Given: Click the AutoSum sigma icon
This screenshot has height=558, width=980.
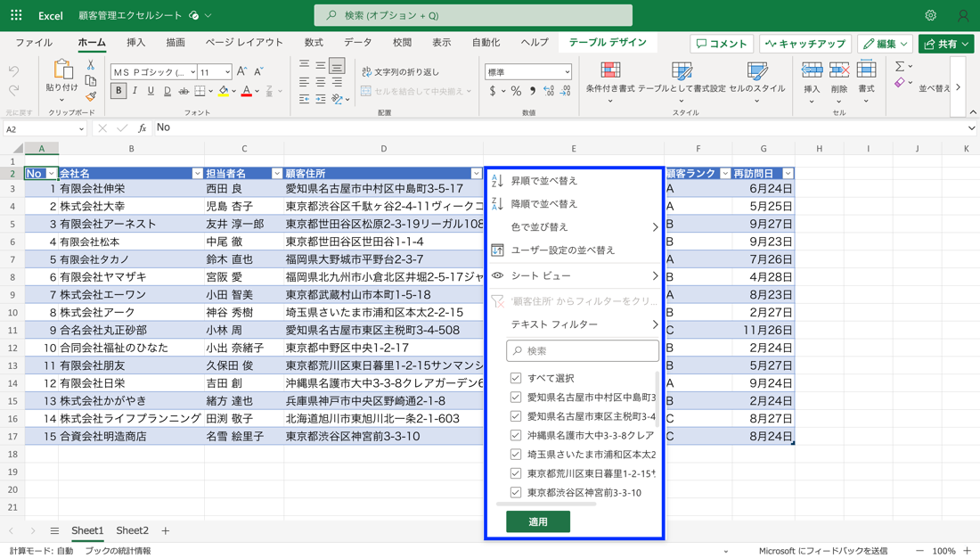Looking at the screenshot, I should [900, 66].
